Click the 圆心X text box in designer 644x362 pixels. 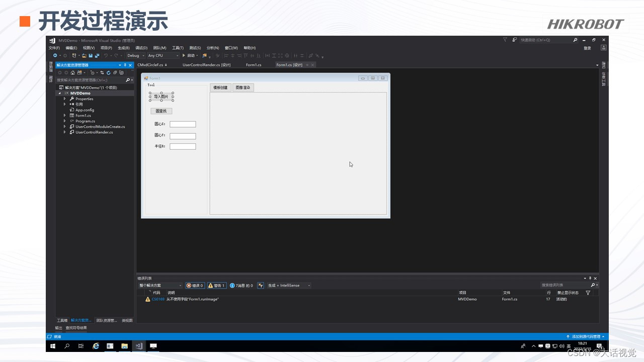[183, 124]
